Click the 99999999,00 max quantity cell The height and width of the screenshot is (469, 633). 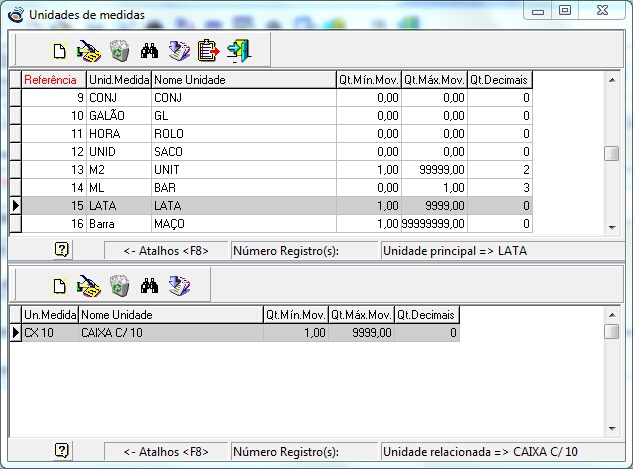pos(434,224)
